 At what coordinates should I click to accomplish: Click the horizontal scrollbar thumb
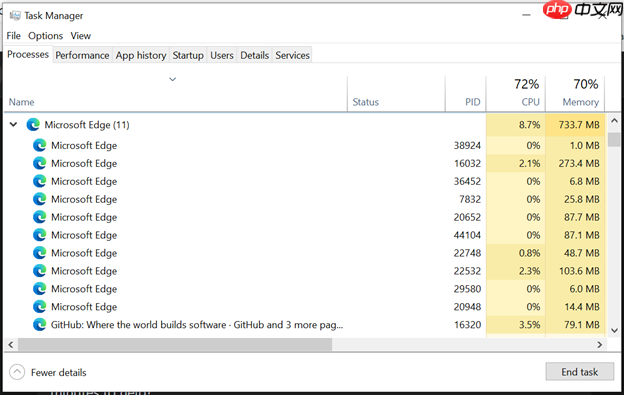175,344
